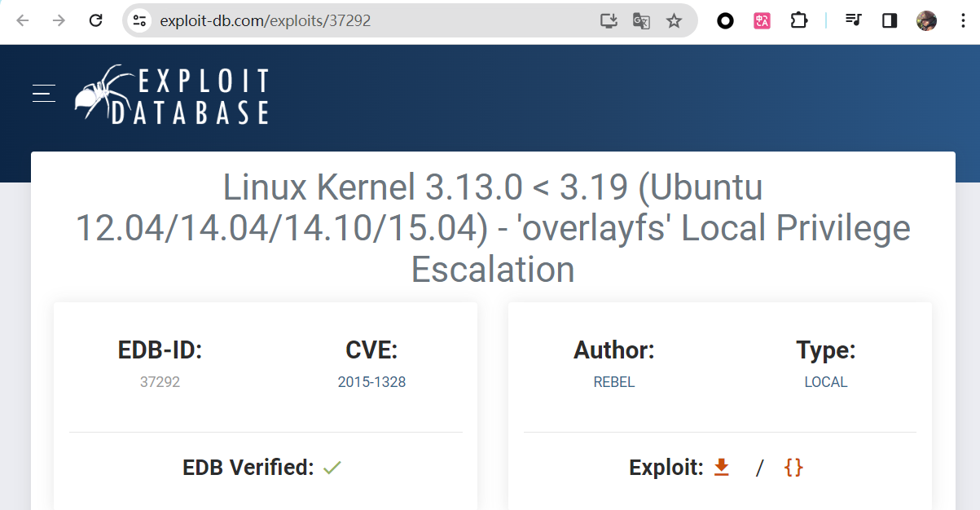Expand the site hamburger navigation menu

click(x=44, y=93)
